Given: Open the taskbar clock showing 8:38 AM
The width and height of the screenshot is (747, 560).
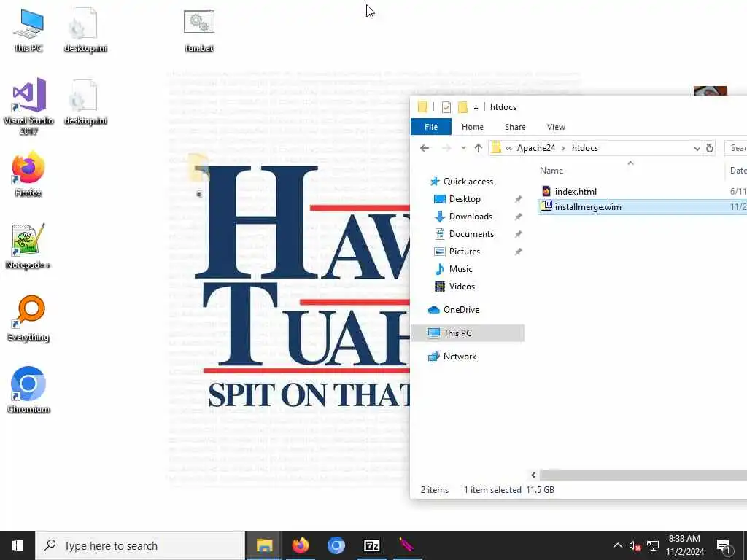Looking at the screenshot, I should pos(684,545).
